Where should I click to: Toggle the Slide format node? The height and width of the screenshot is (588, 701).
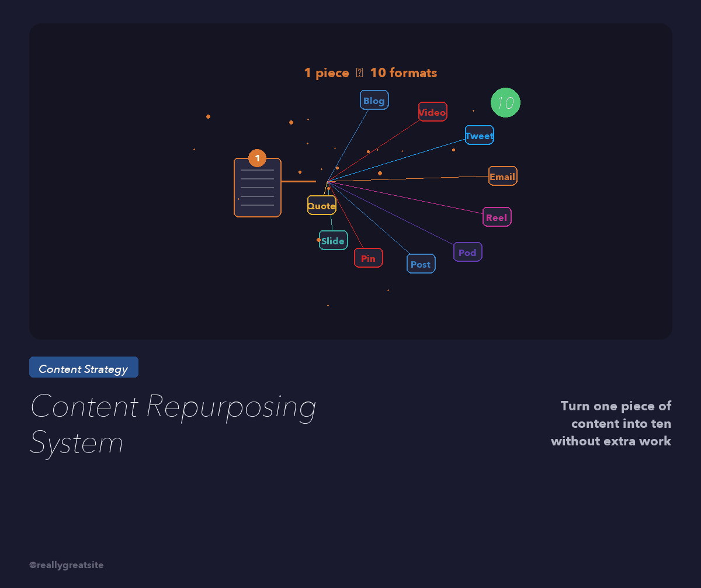333,240
